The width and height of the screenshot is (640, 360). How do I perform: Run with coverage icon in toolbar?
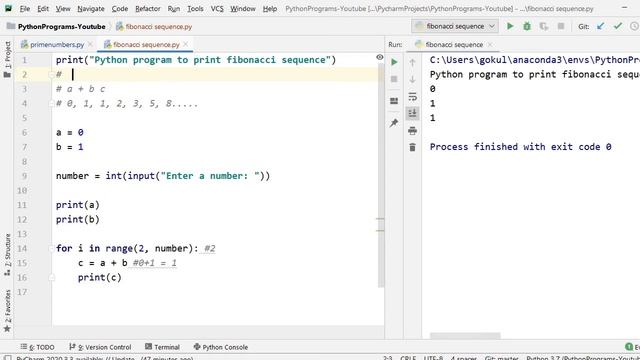pos(544,26)
